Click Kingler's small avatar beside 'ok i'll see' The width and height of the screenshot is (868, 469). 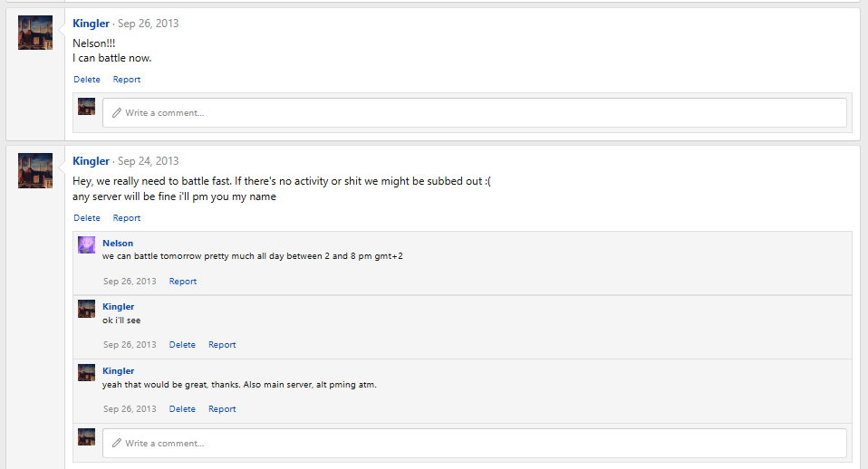[86, 309]
